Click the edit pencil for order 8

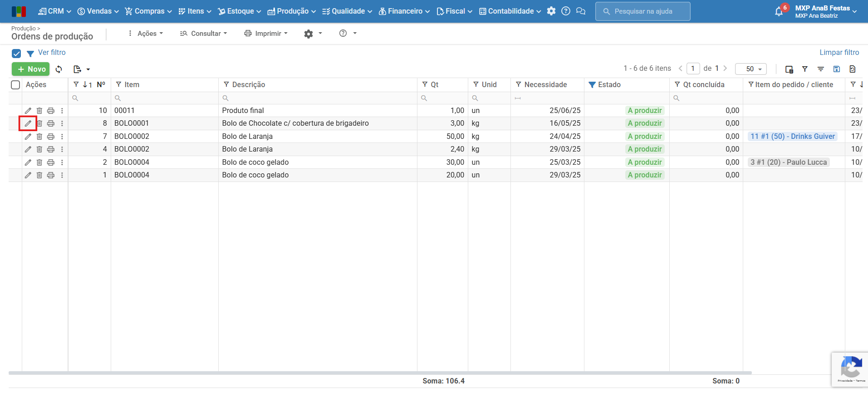pos(28,123)
